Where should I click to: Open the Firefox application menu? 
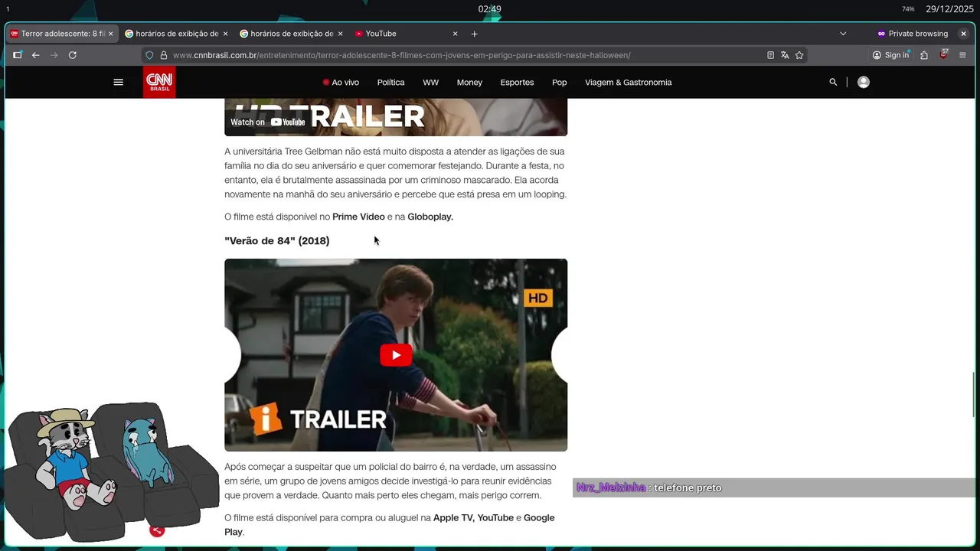pyautogui.click(x=962, y=55)
